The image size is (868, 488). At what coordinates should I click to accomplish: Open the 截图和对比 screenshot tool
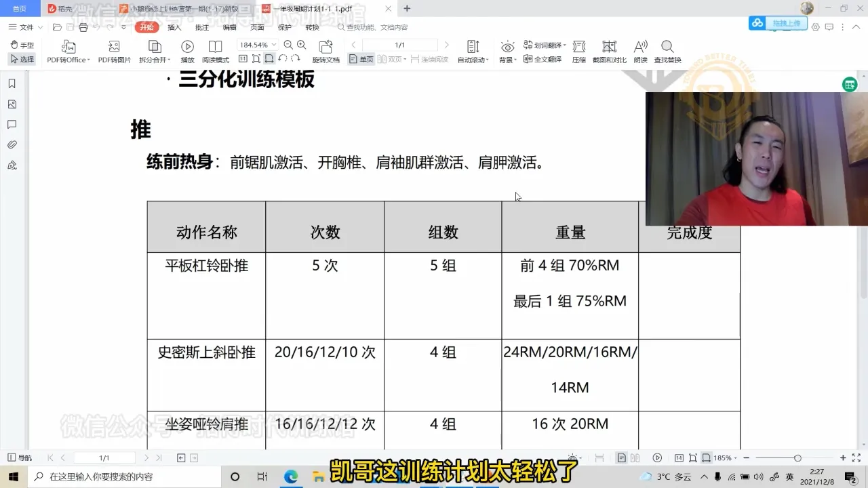[x=609, y=47]
